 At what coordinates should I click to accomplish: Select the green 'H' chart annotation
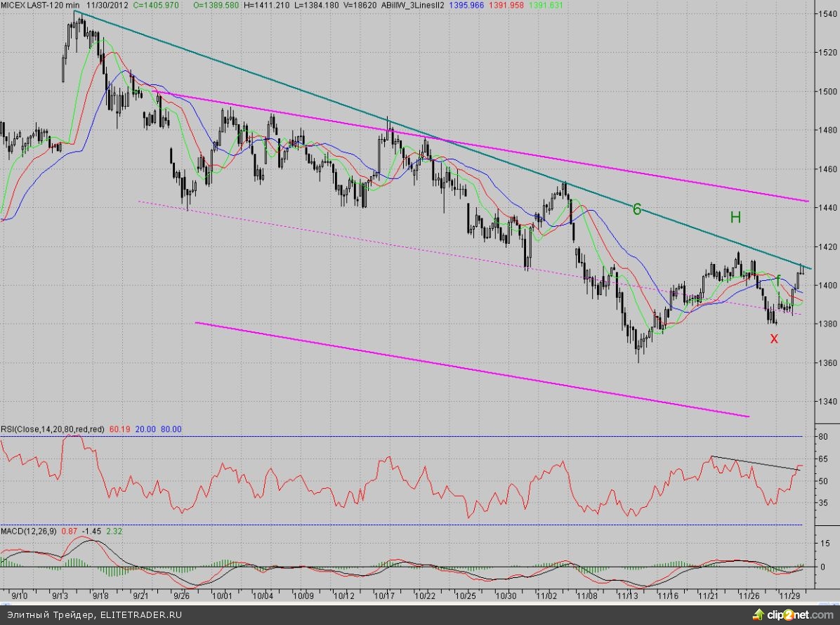point(735,218)
